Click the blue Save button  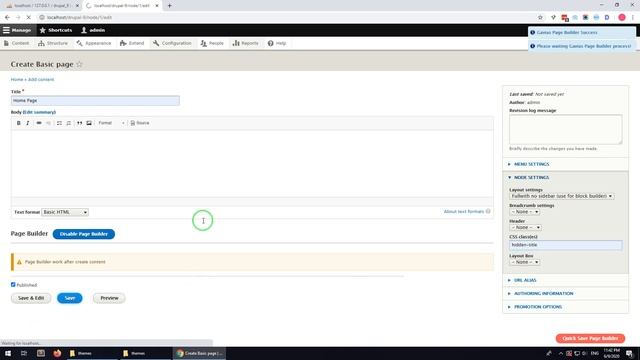tap(70, 298)
